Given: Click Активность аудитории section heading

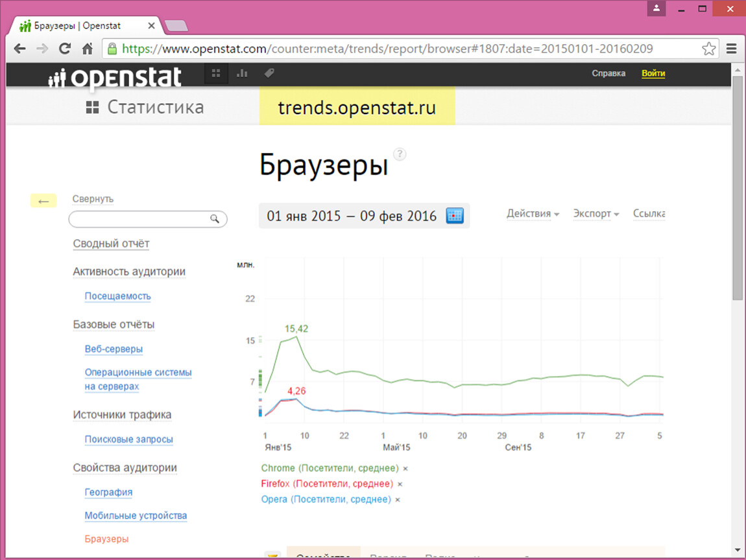Looking at the screenshot, I should pos(129,272).
